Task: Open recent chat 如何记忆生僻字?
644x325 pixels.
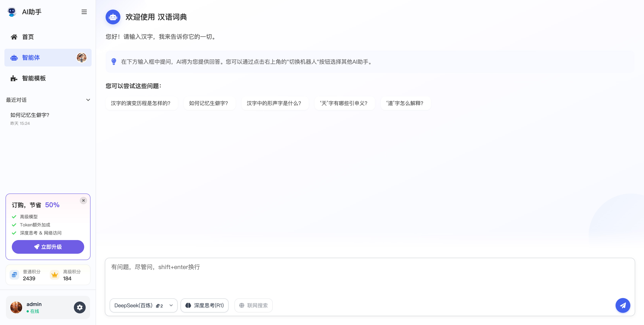Action: [x=48, y=119]
